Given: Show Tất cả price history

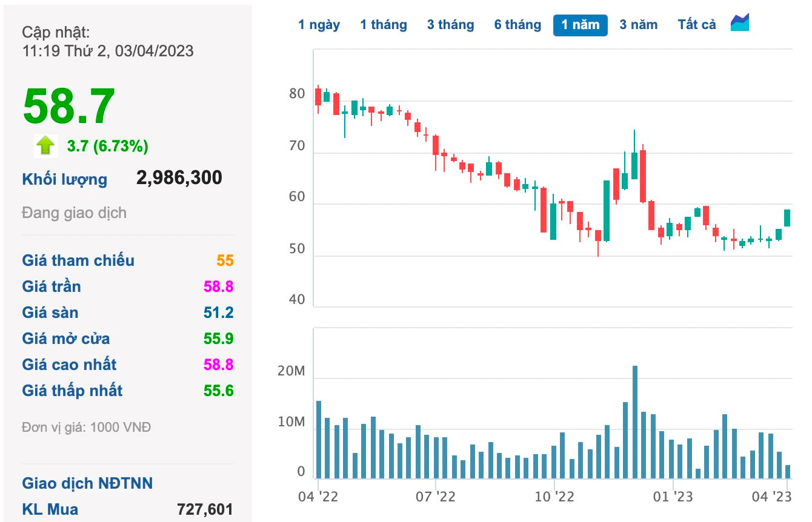Looking at the screenshot, I should pos(697,25).
